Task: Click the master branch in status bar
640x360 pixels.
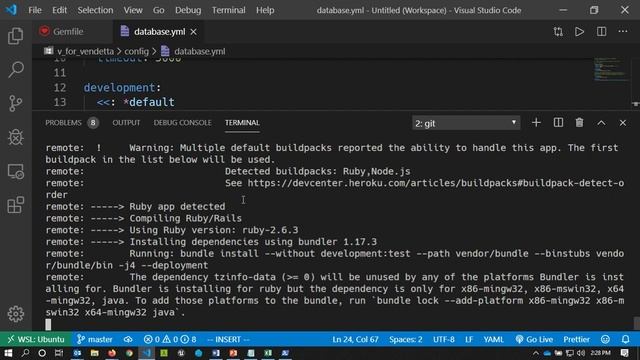Action: [x=95, y=339]
